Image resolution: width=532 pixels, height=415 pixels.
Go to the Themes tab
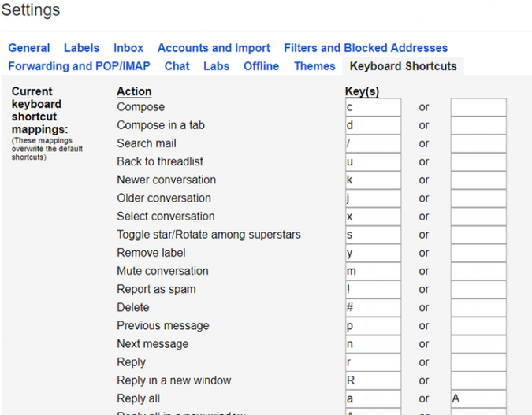(314, 66)
